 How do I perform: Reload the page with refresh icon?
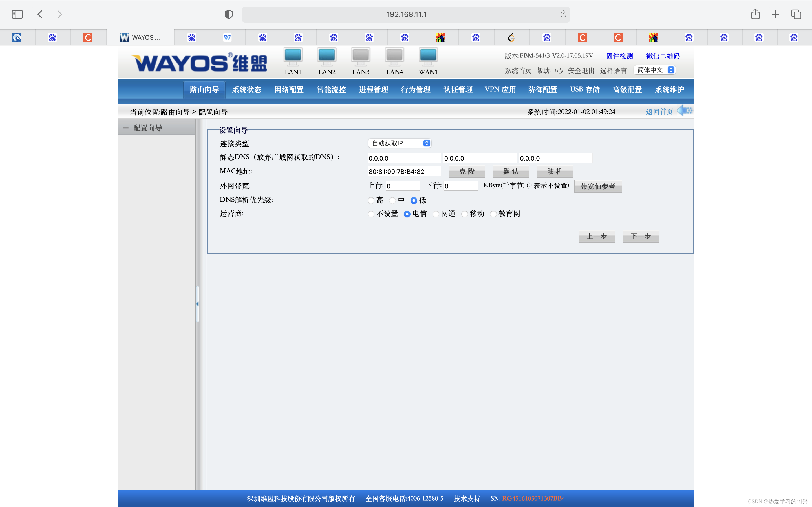pos(563,14)
